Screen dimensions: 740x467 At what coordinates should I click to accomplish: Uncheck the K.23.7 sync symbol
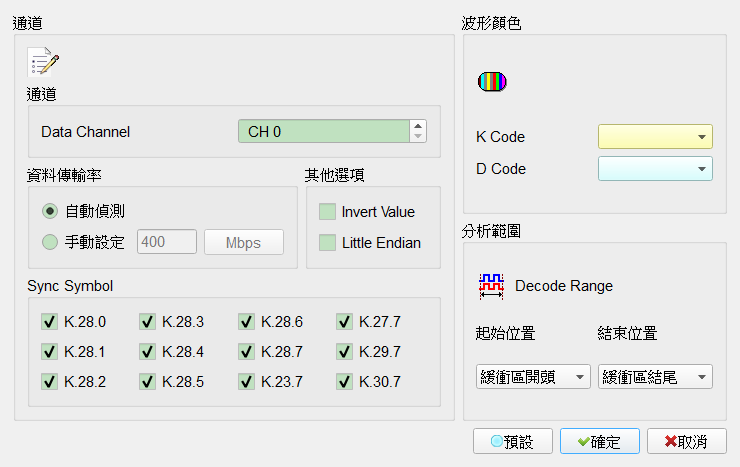[246, 381]
